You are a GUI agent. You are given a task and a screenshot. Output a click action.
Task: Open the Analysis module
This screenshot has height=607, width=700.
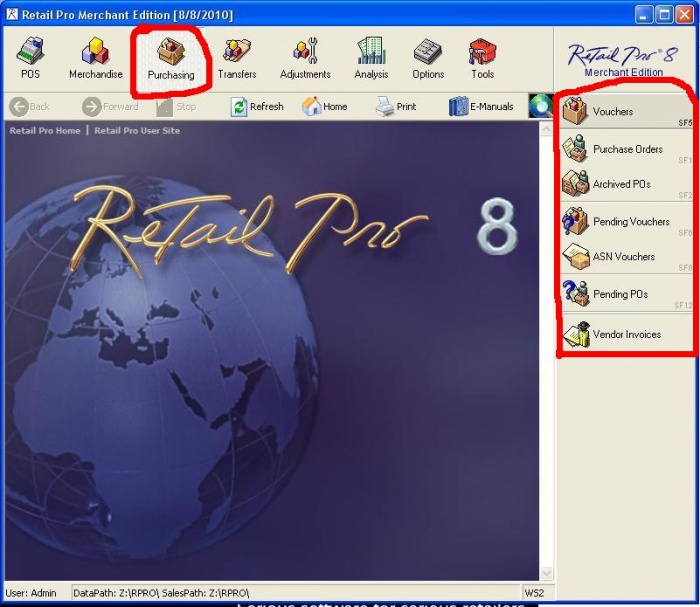(371, 58)
